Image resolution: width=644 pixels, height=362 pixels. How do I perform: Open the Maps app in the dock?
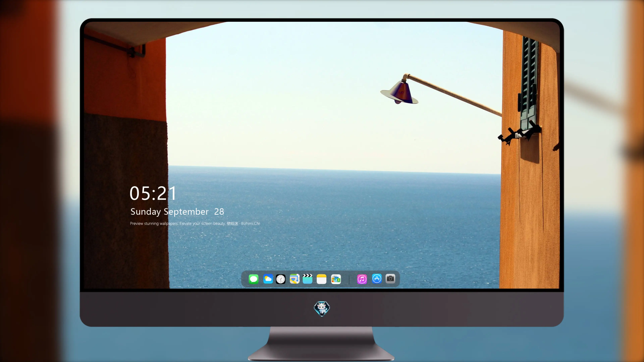pyautogui.click(x=294, y=279)
